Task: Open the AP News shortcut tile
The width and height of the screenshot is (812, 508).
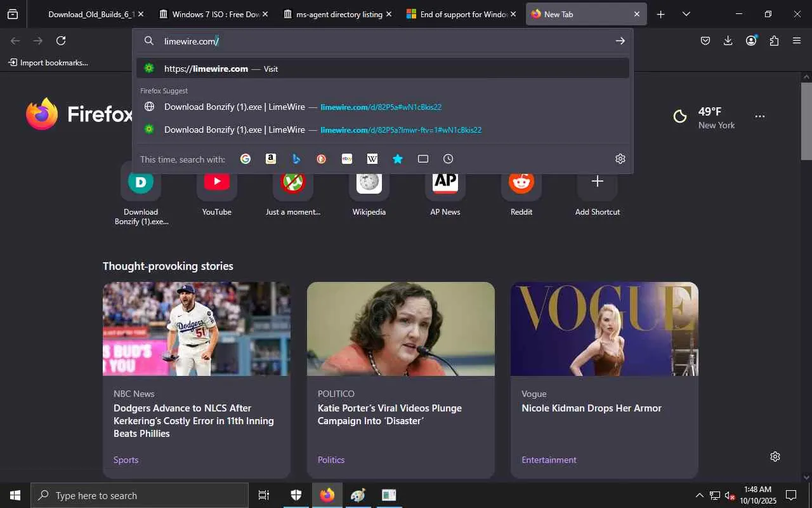Action: (445, 189)
